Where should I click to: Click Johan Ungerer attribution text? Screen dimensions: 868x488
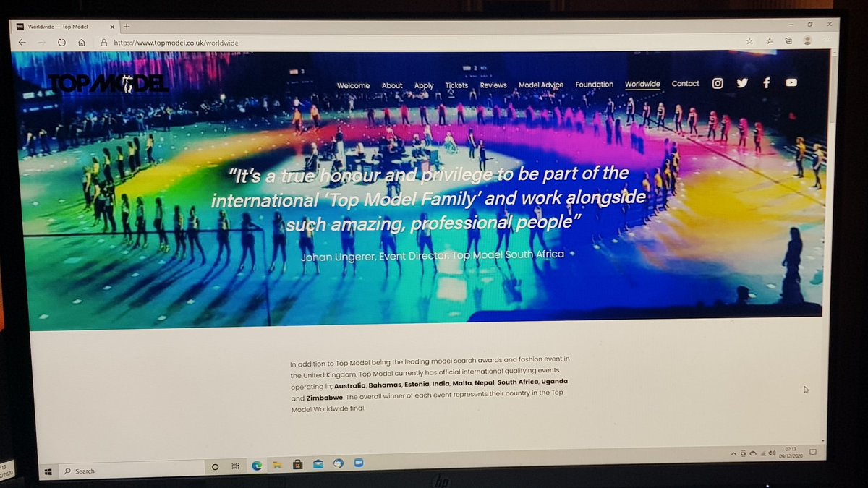pos(434,254)
